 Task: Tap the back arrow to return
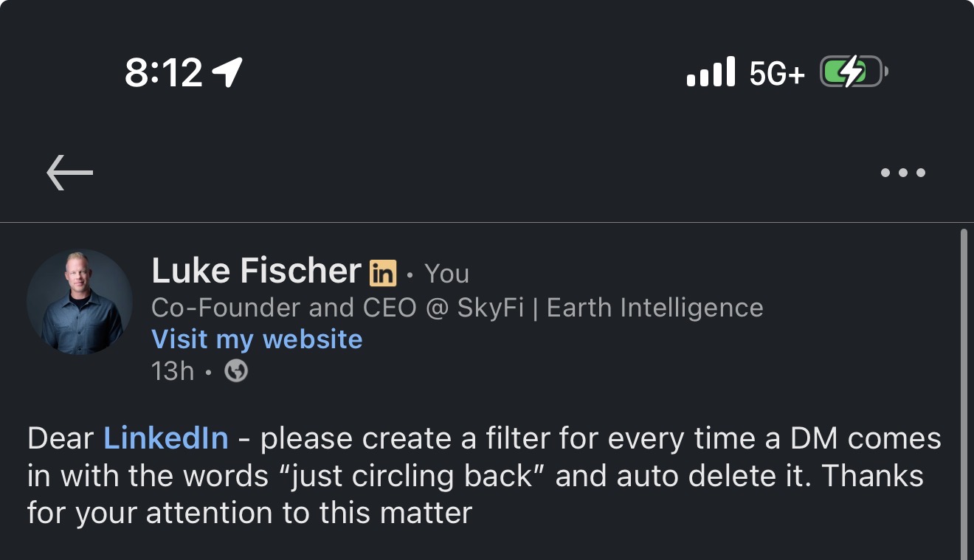(x=70, y=173)
